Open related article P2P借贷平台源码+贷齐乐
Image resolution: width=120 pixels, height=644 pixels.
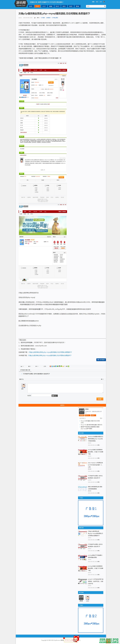(x=36, y=374)
